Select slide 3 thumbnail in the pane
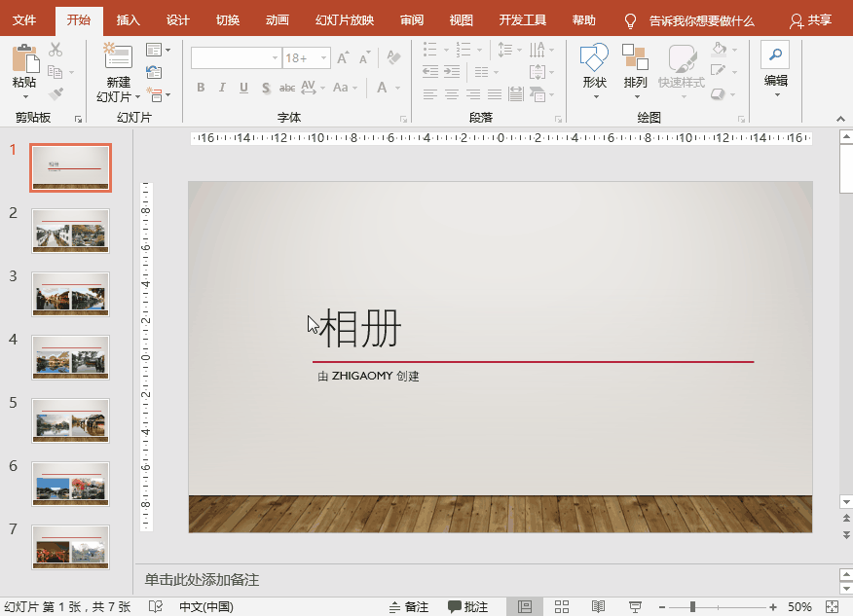The height and width of the screenshot is (616, 853). click(70, 294)
